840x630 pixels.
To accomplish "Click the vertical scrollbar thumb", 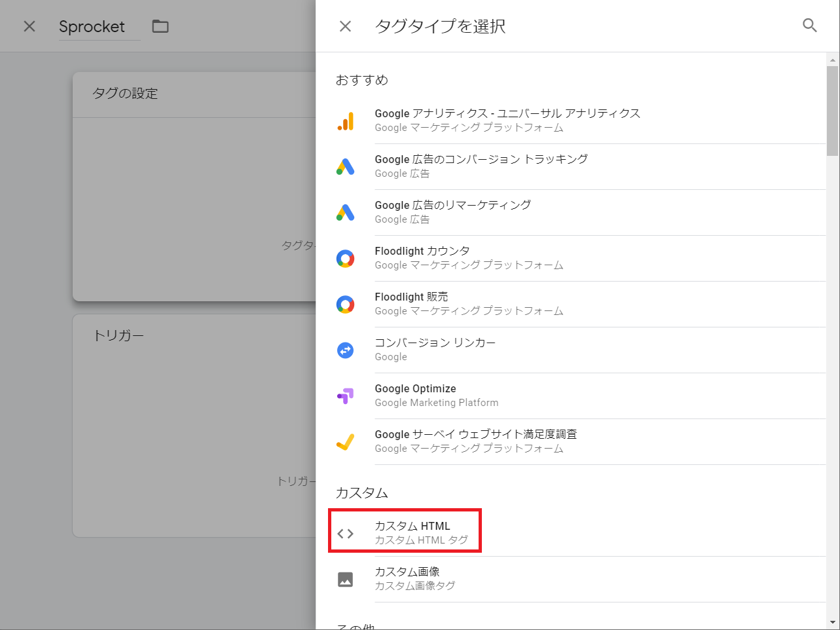I will (832, 110).
